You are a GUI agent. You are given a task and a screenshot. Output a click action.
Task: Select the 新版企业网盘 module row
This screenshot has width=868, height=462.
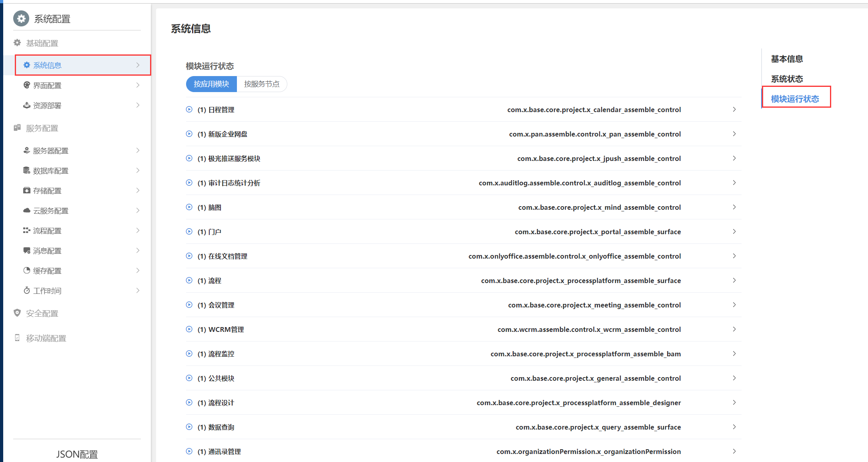(228, 134)
